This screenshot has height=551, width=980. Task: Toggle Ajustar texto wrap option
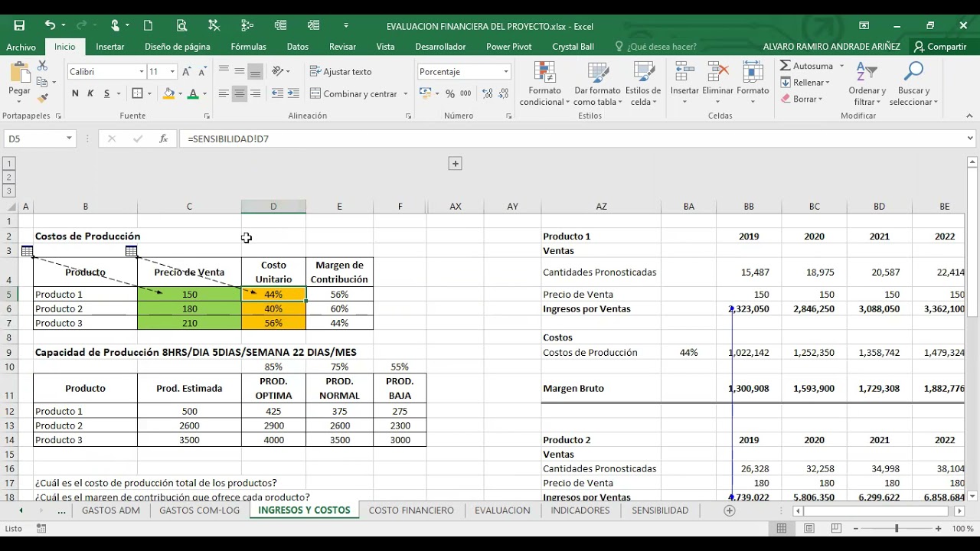[x=341, y=71]
